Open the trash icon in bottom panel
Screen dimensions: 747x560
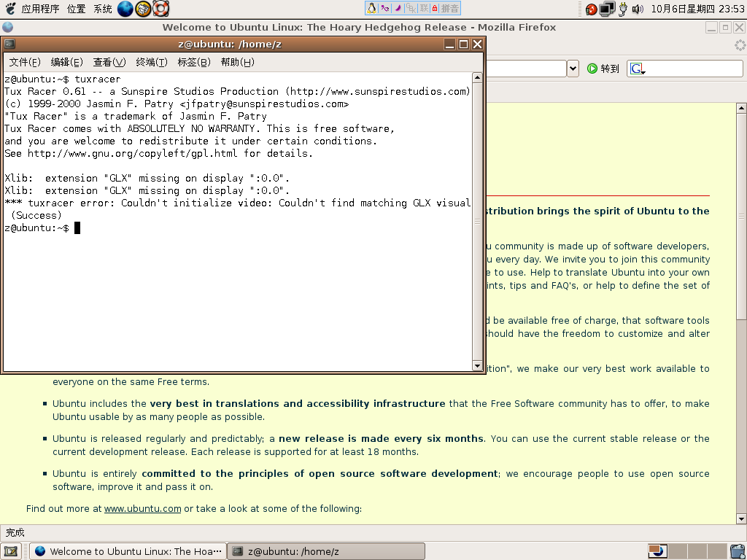pos(738,551)
